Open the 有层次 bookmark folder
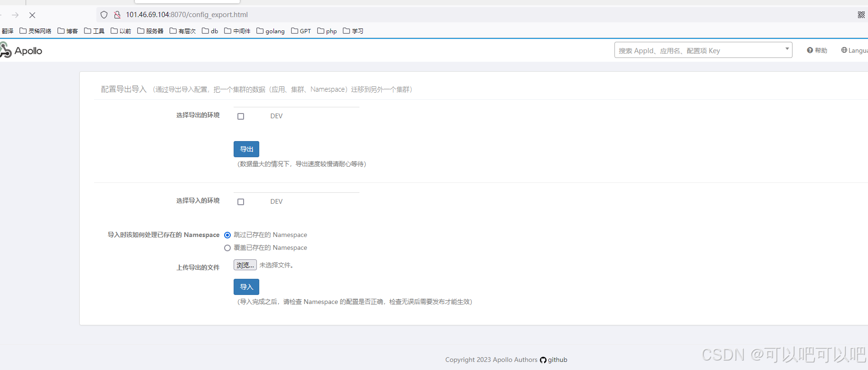The image size is (868, 370). pos(182,31)
